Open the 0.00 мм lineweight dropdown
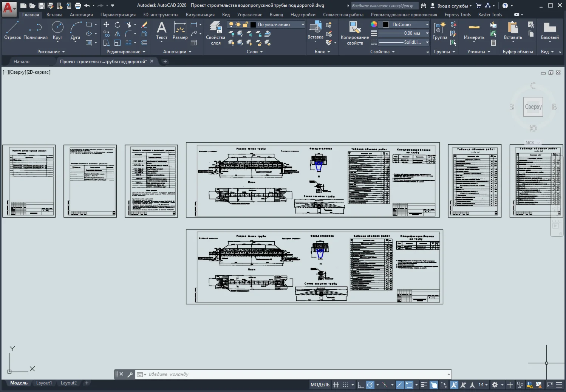Image resolution: width=566 pixels, height=392 pixels. (x=404, y=33)
